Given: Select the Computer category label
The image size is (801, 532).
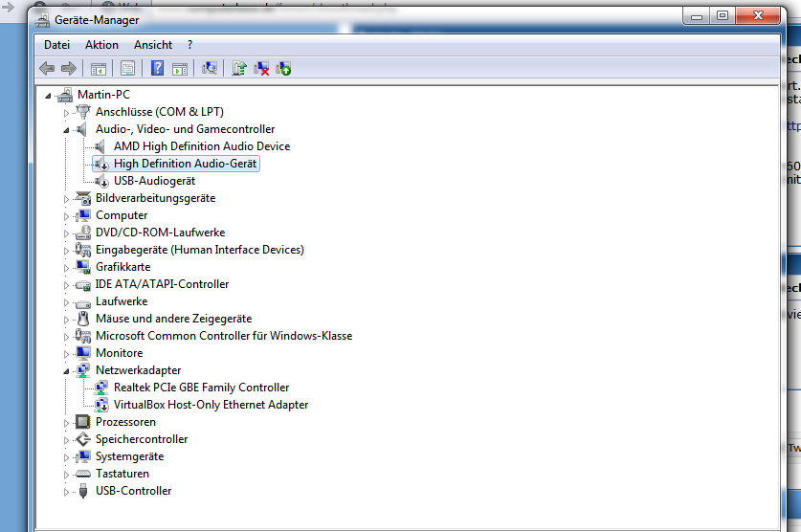Looking at the screenshot, I should (122, 215).
